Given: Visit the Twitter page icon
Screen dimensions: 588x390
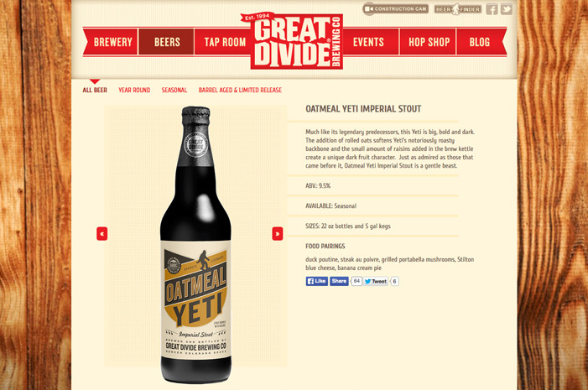Looking at the screenshot, I should [x=507, y=9].
